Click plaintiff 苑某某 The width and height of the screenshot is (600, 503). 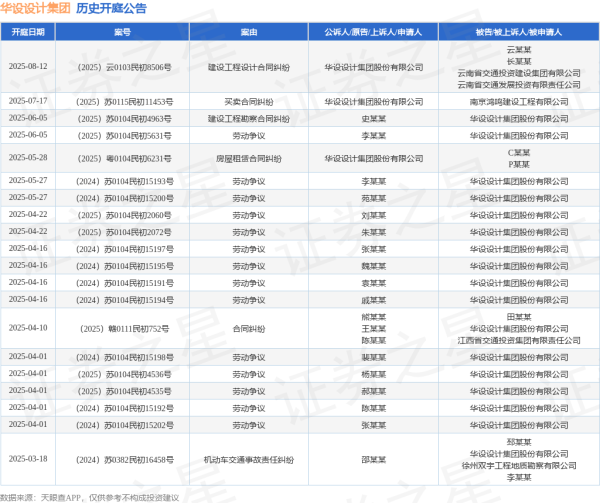tap(373, 198)
